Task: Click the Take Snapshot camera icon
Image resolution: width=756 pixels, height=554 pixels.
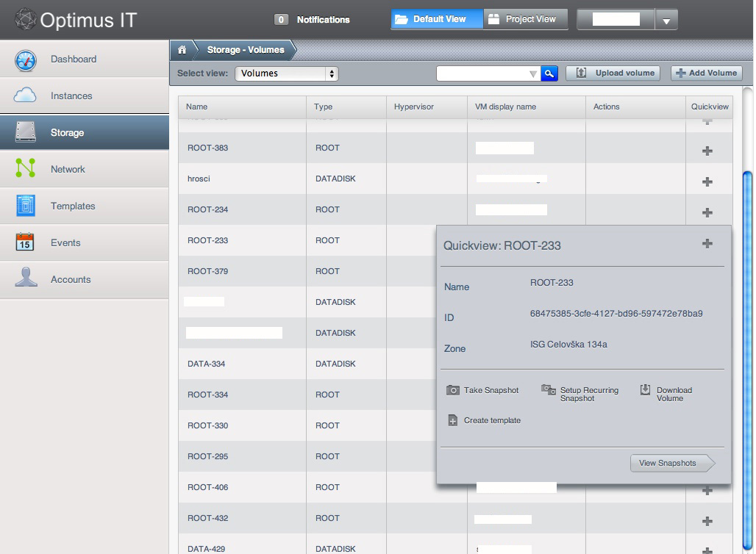Action: click(x=453, y=390)
